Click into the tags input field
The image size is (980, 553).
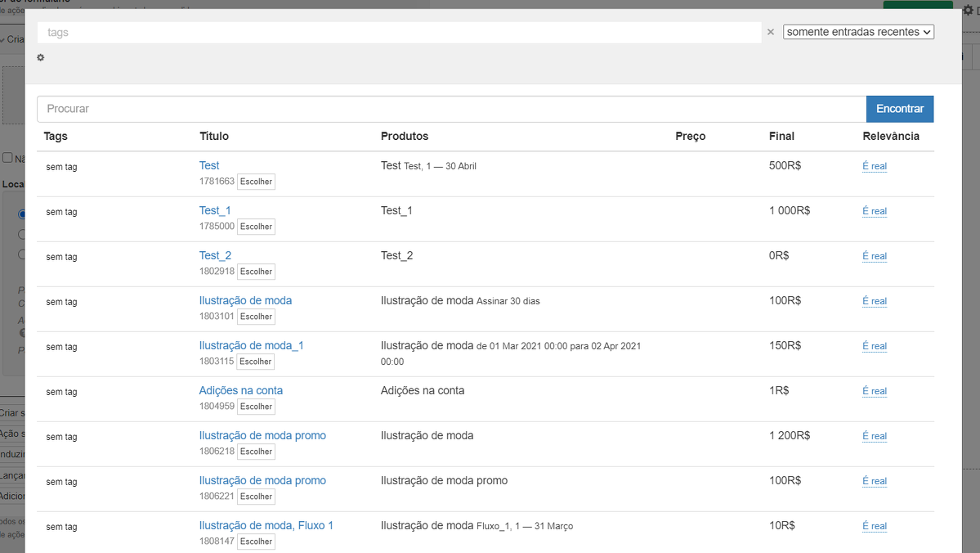(x=399, y=33)
